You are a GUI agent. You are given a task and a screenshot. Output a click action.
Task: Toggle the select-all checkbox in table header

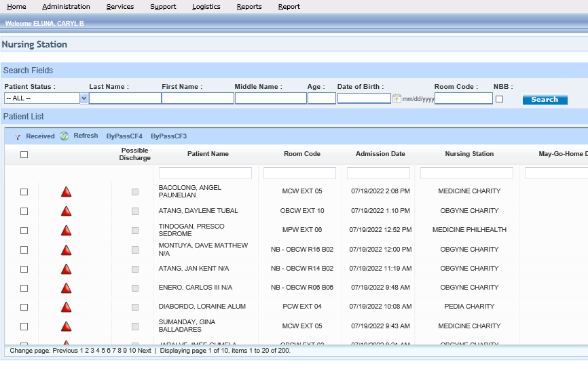[x=24, y=155]
